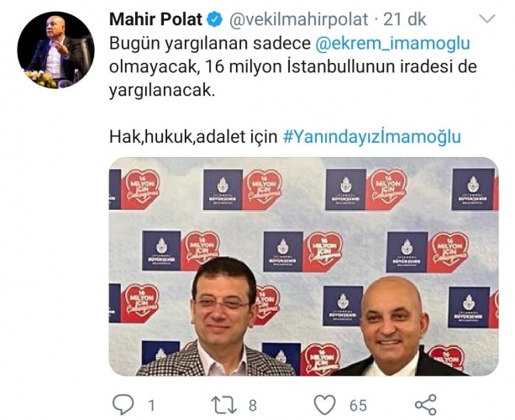Open the 21 dk tweet timestamp
This screenshot has width=515, height=420.
point(405,19)
